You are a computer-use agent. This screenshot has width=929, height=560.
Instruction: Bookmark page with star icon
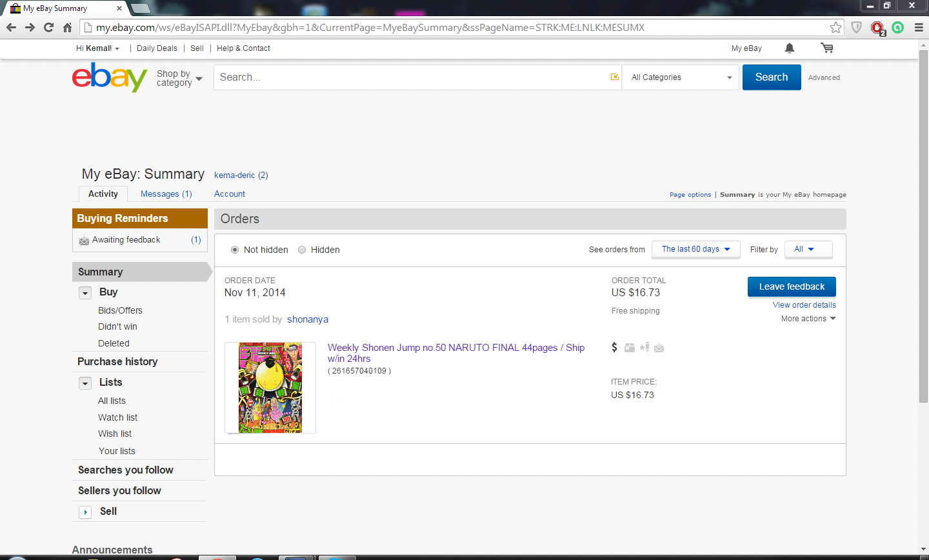click(835, 27)
